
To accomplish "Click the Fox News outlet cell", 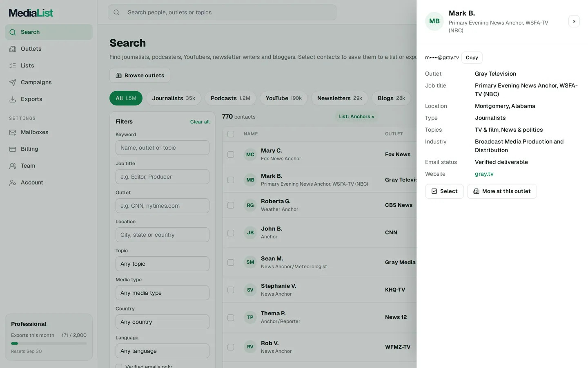I will [x=398, y=155].
